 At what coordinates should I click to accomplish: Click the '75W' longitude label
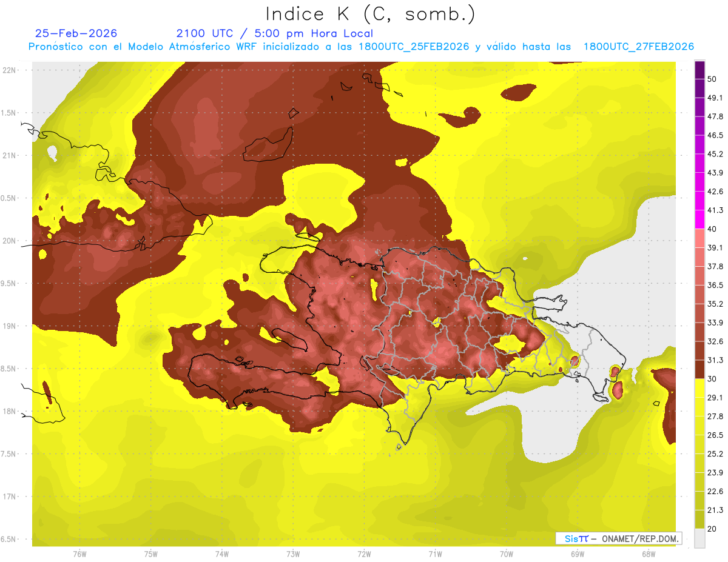pyautogui.click(x=151, y=554)
